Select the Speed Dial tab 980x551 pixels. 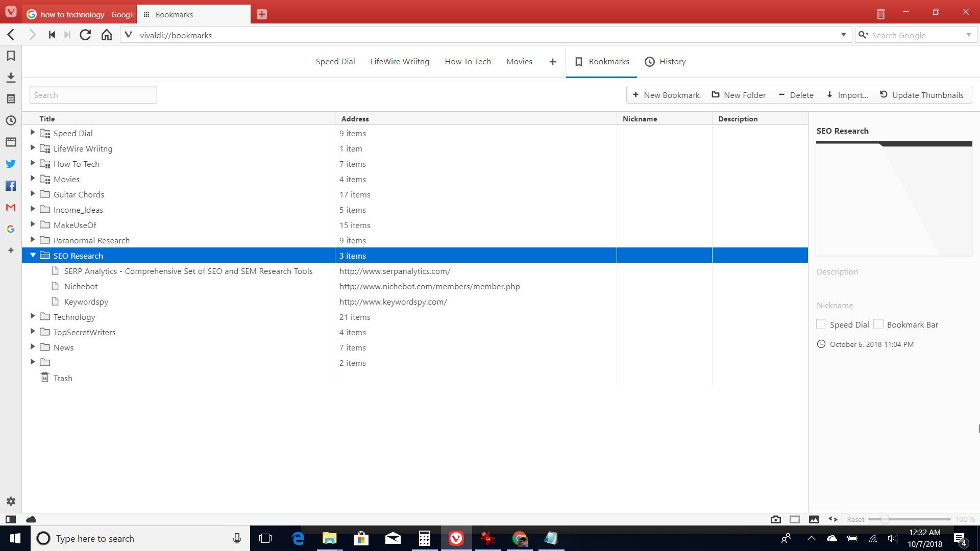(335, 61)
